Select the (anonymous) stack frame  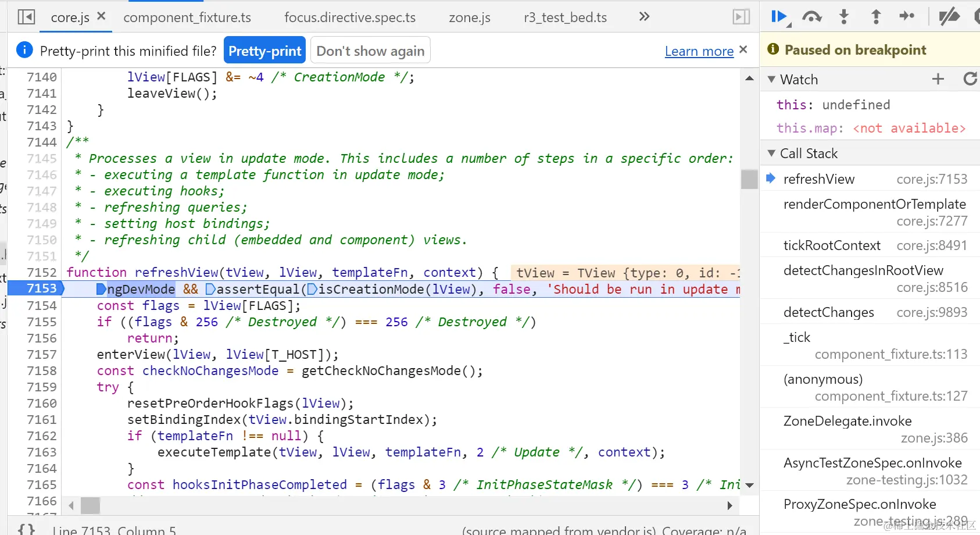click(870, 387)
